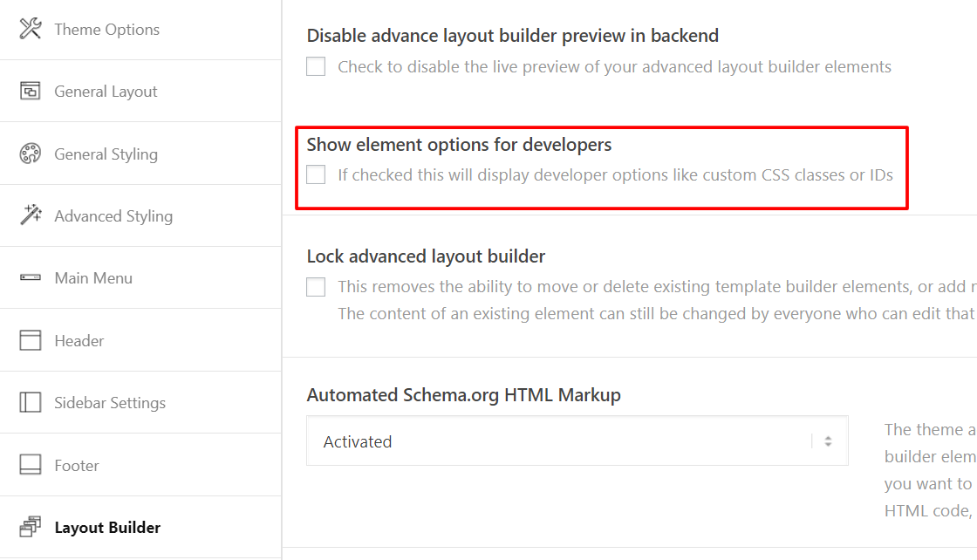Tick the Lock advanced layout builder checkbox

316,287
